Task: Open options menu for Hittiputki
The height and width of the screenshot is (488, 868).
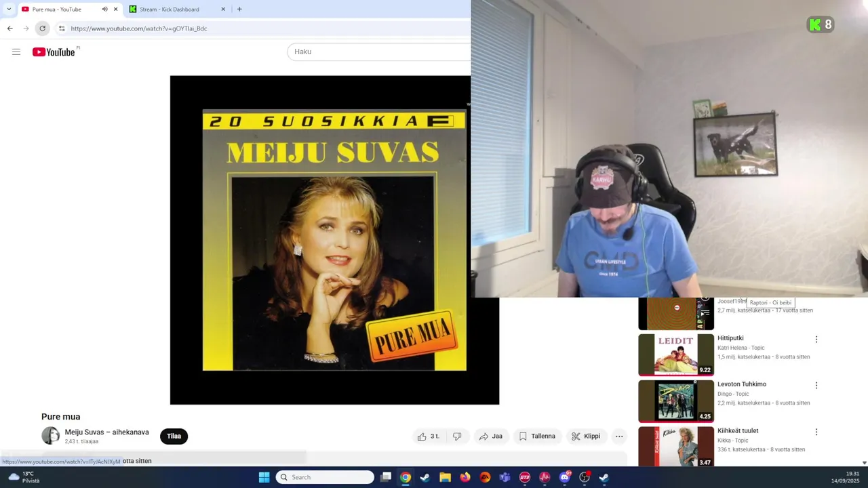Action: click(816, 339)
